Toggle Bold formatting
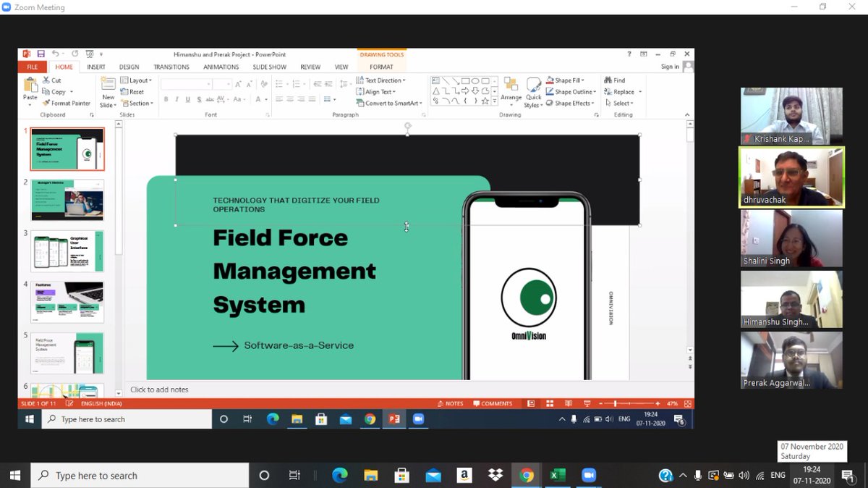This screenshot has height=488, width=868. point(166,99)
